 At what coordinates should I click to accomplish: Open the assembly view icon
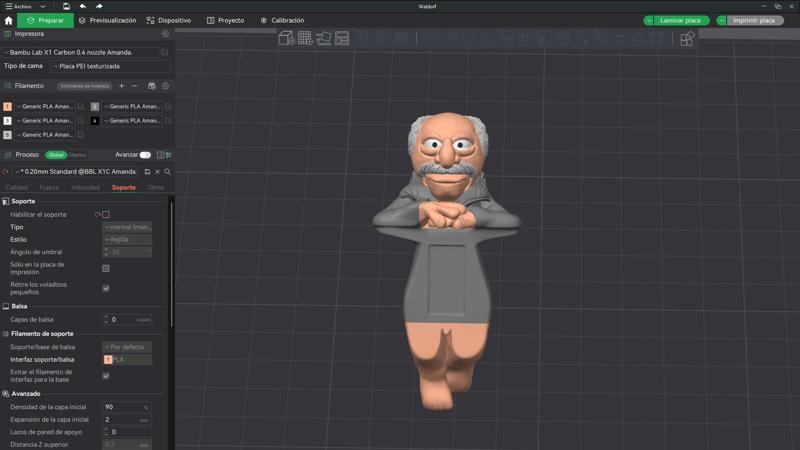click(x=687, y=39)
